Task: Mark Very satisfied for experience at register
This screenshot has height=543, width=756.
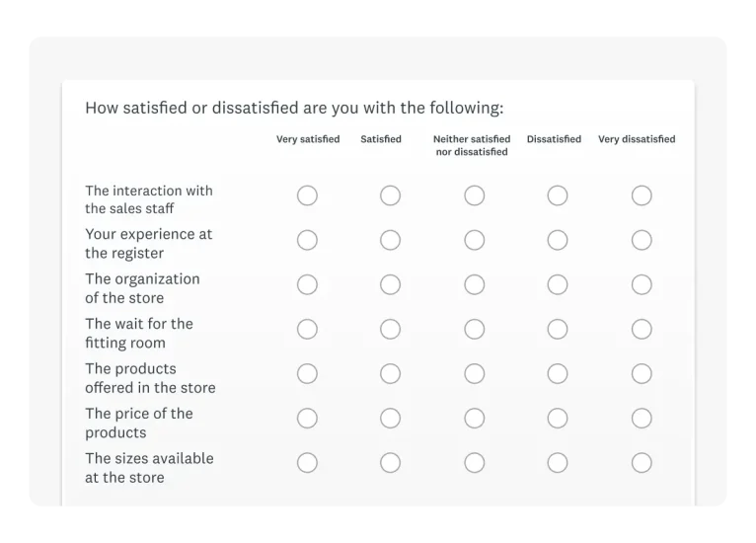Action: [307, 240]
